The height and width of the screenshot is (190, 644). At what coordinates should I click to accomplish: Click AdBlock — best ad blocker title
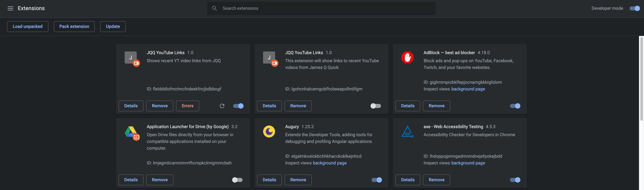[x=449, y=53]
